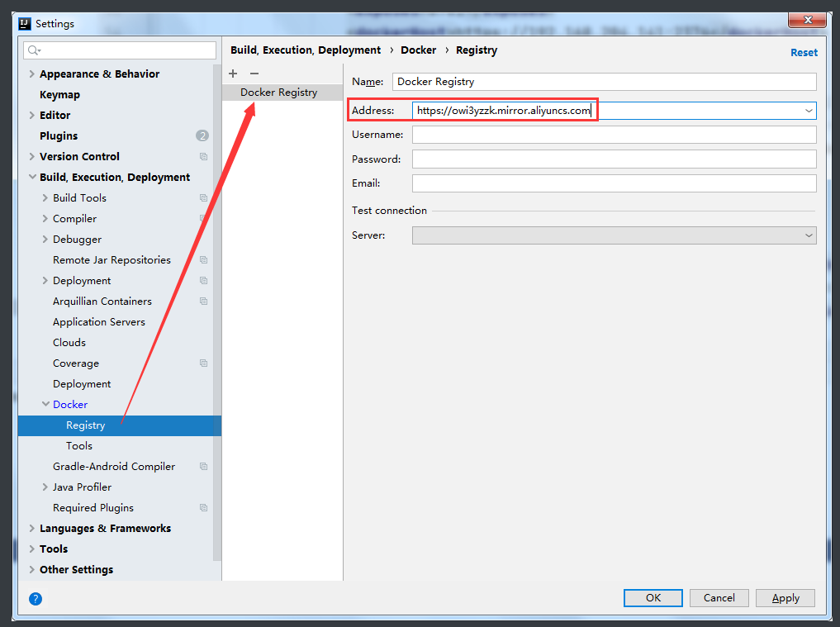Screen dimensions: 840x627
Task: Expand the Build Tools node
Action: pyautogui.click(x=45, y=197)
